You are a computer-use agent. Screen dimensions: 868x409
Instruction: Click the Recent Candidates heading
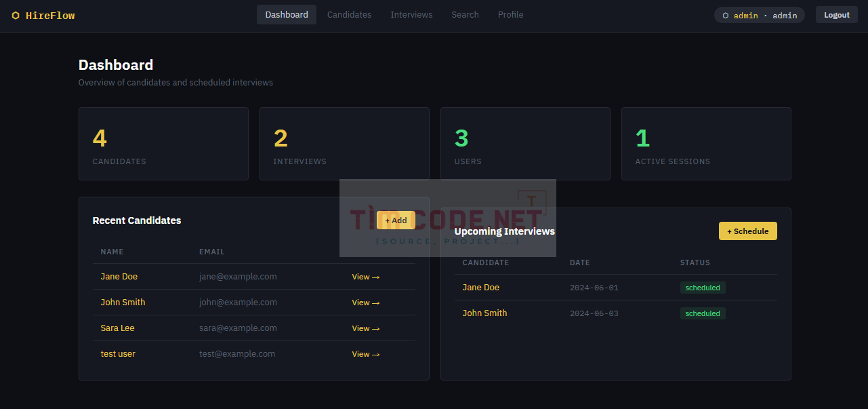click(x=137, y=220)
